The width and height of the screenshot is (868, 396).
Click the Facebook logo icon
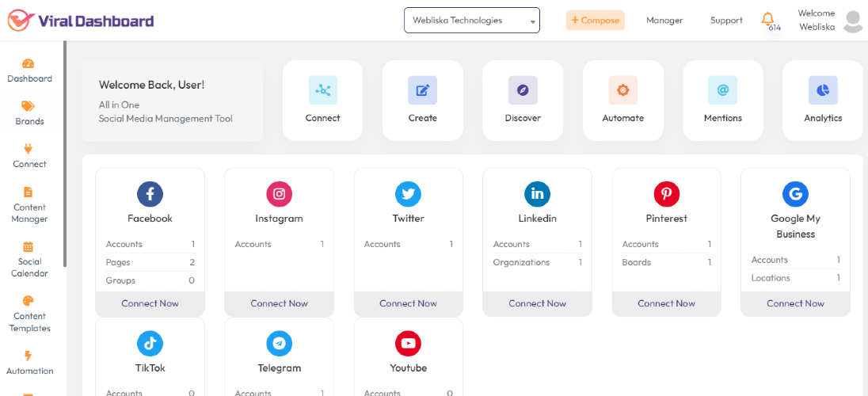pos(150,194)
